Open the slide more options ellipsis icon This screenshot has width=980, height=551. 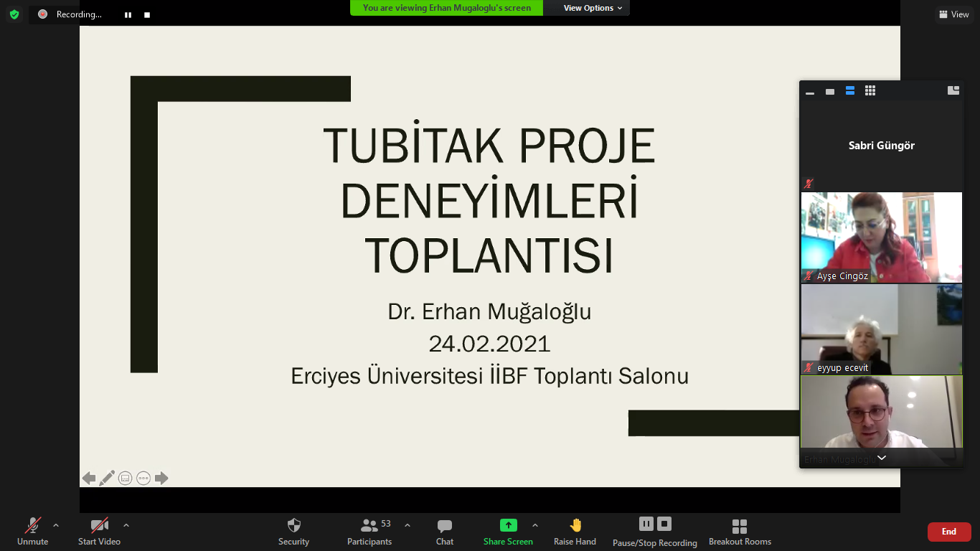tap(143, 478)
